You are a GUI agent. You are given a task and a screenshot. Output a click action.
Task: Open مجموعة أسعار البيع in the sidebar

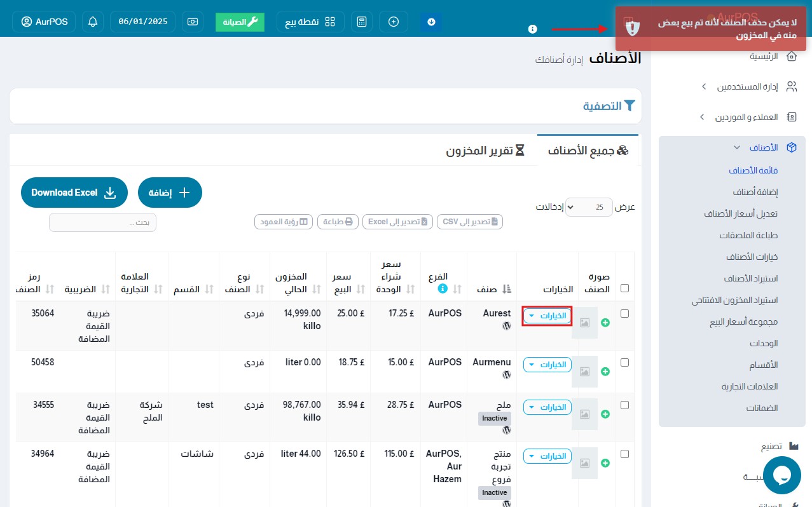click(744, 321)
